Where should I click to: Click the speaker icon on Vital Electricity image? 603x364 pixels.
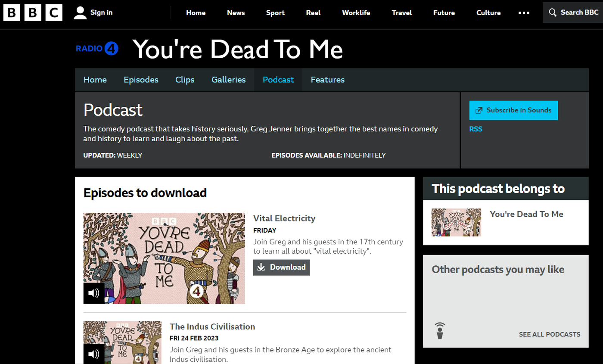point(94,293)
